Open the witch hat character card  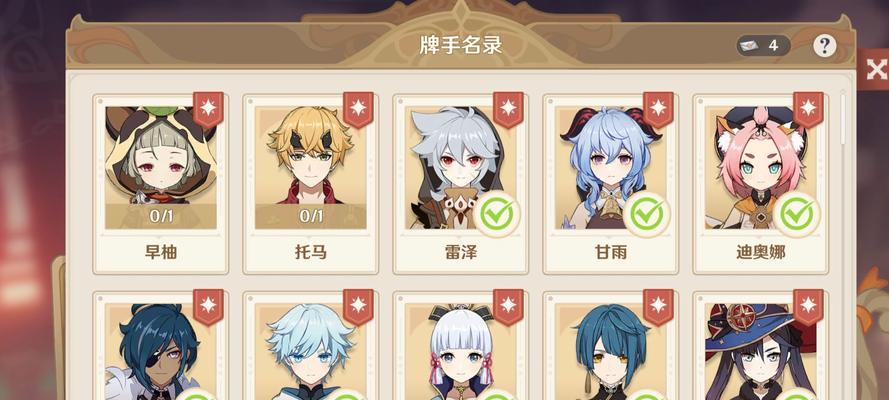coord(760,346)
